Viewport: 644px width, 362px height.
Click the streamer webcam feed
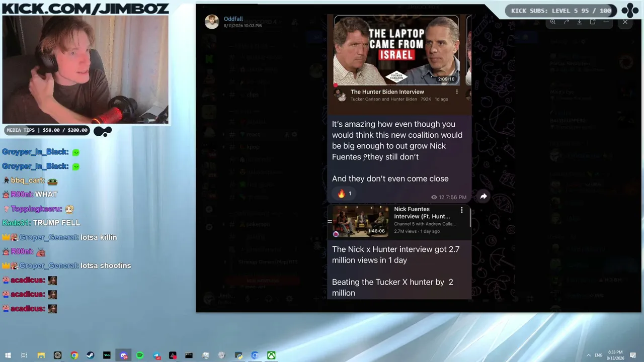[x=86, y=69]
